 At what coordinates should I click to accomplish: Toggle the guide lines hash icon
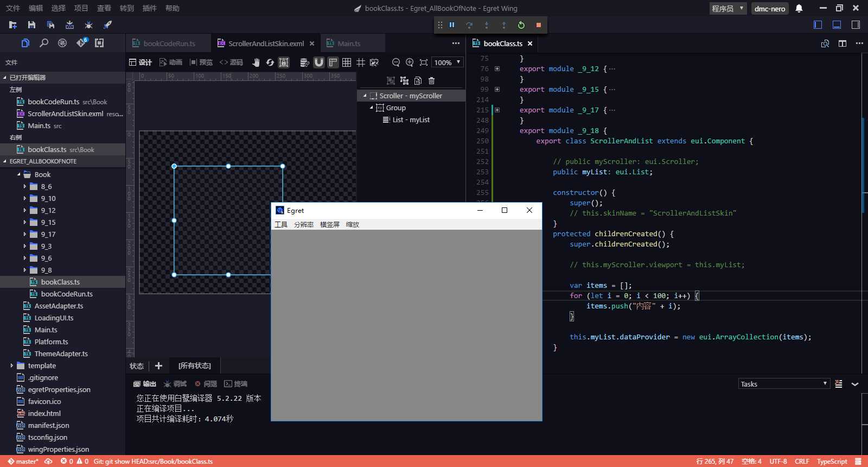[x=361, y=62]
